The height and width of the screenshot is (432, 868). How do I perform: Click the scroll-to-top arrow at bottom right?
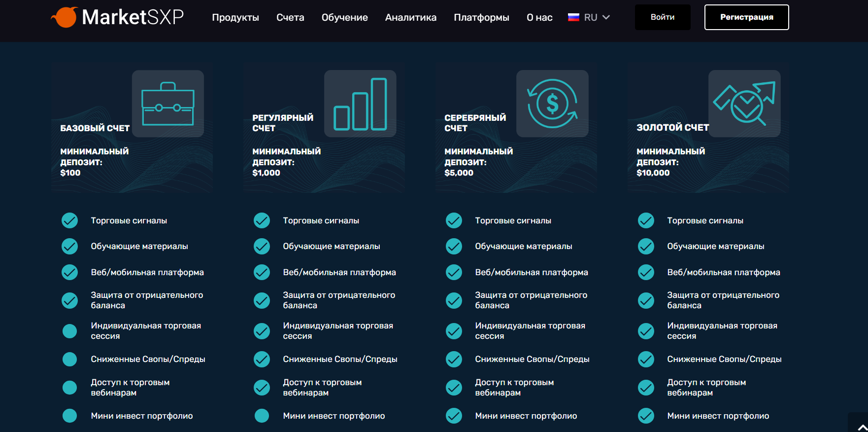coord(862,427)
